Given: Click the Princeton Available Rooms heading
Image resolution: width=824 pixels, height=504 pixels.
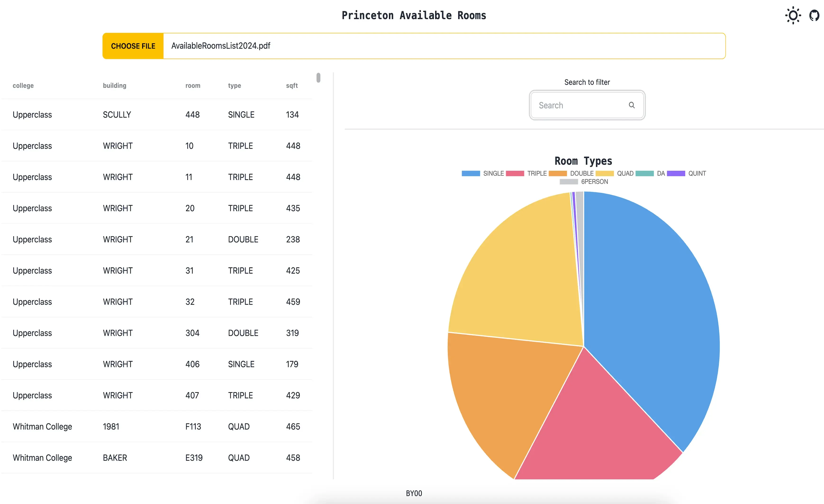Looking at the screenshot, I should [x=414, y=15].
